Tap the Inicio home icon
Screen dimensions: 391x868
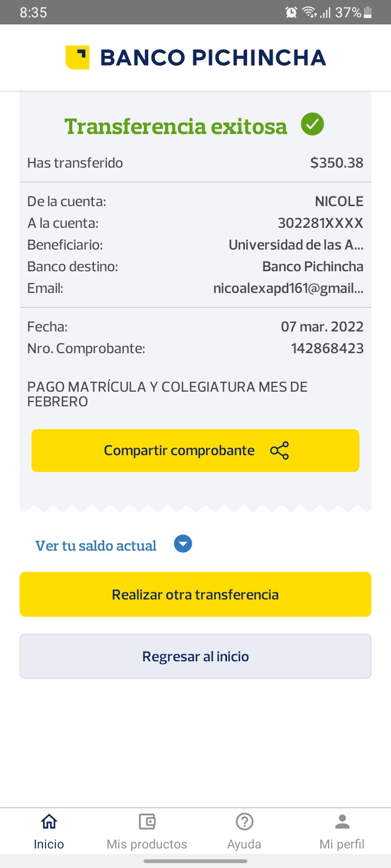tap(49, 822)
